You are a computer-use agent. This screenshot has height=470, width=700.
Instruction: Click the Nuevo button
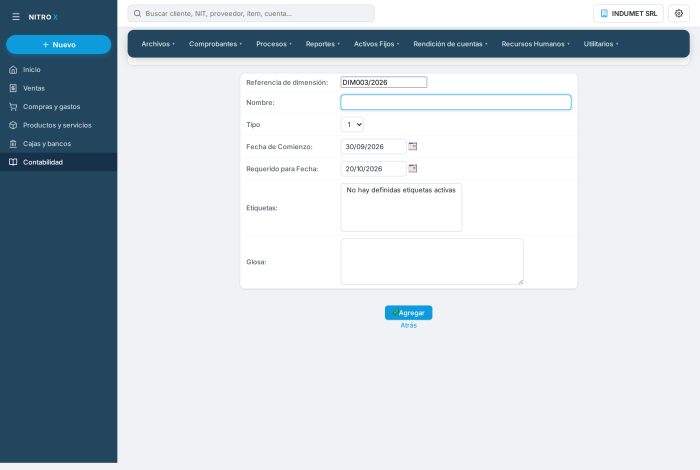point(58,45)
